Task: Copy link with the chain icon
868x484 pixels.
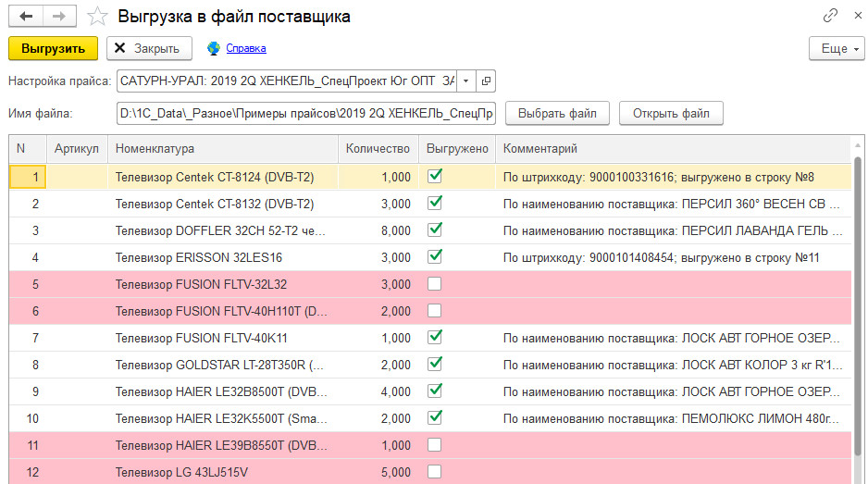Action: tap(830, 16)
